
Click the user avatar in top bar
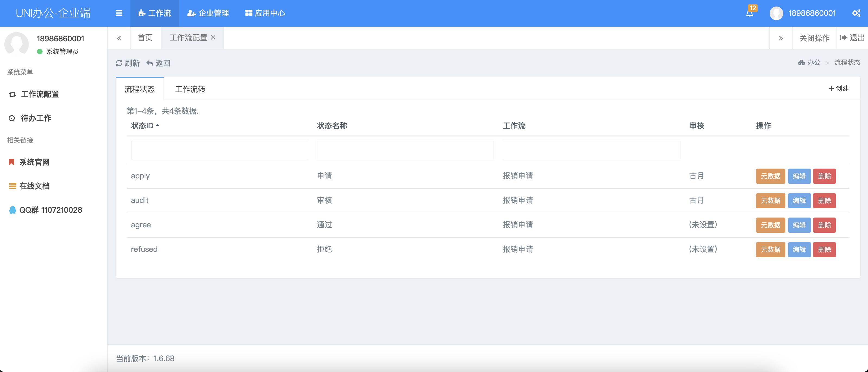click(776, 13)
